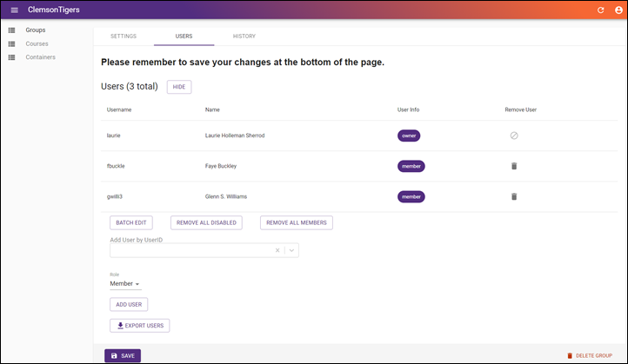Click the Batch Edit button
The height and width of the screenshot is (364, 628).
pos(131,222)
